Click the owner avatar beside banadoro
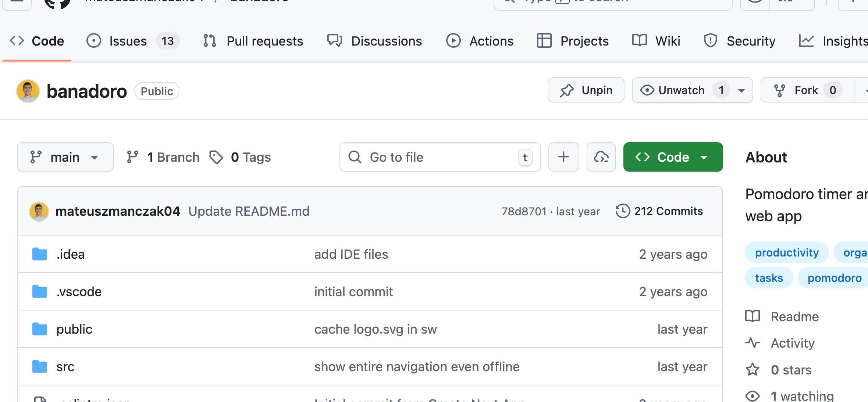868x402 pixels. point(28,91)
